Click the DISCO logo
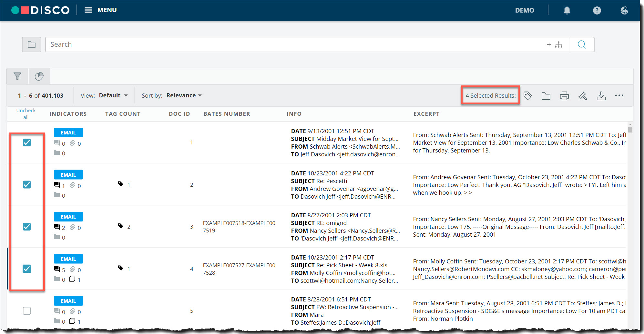The height and width of the screenshot is (334, 644). click(41, 10)
